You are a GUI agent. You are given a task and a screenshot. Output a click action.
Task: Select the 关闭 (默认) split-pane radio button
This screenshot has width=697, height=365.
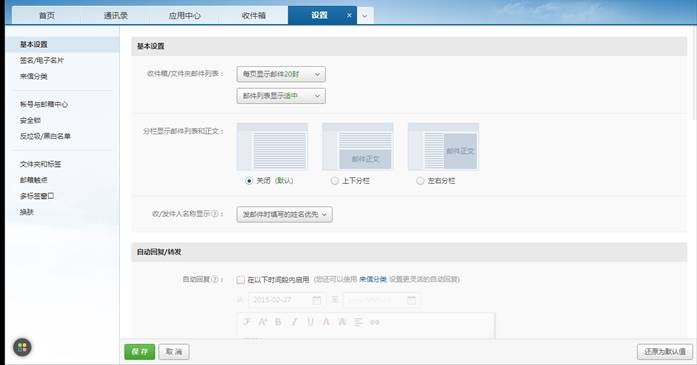pyautogui.click(x=249, y=181)
